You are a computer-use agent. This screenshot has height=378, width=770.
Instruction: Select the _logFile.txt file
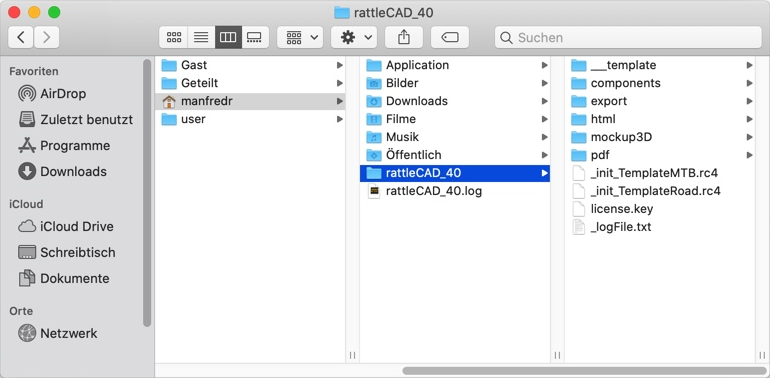pyautogui.click(x=660, y=227)
